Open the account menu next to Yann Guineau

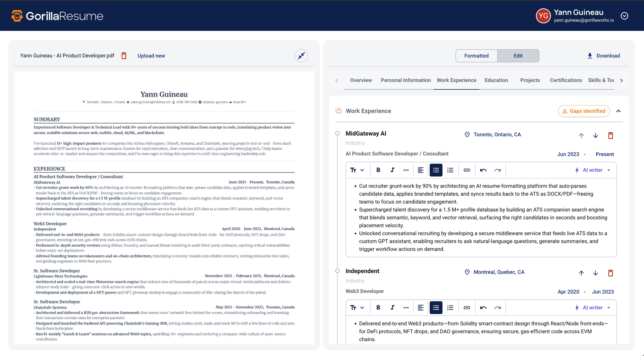pyautogui.click(x=624, y=15)
